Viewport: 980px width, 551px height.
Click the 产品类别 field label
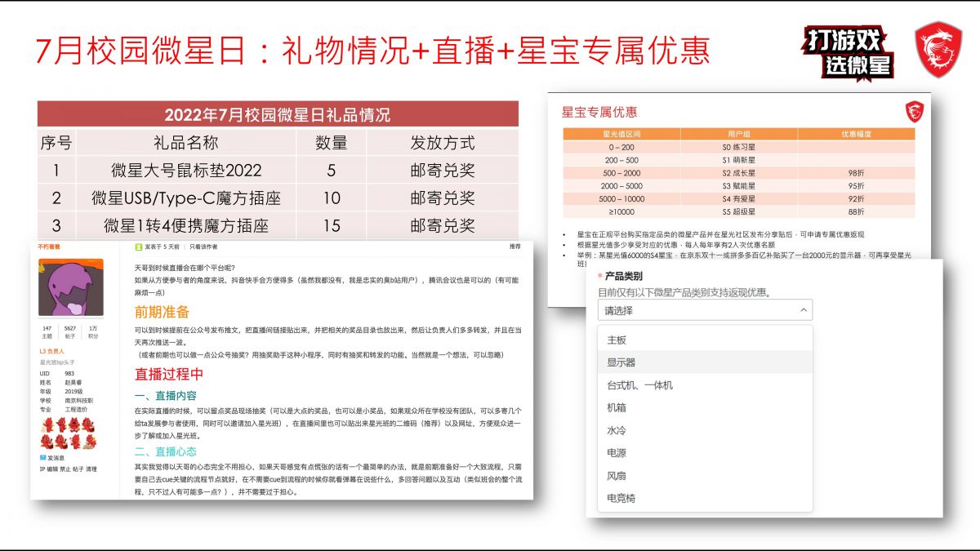pyautogui.click(x=623, y=277)
